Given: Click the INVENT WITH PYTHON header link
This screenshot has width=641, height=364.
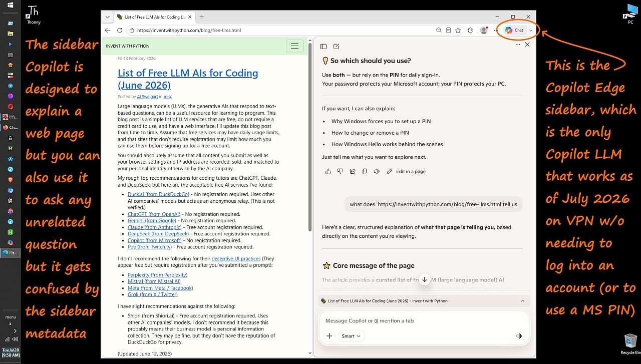Looking at the screenshot, I should tap(128, 46).
